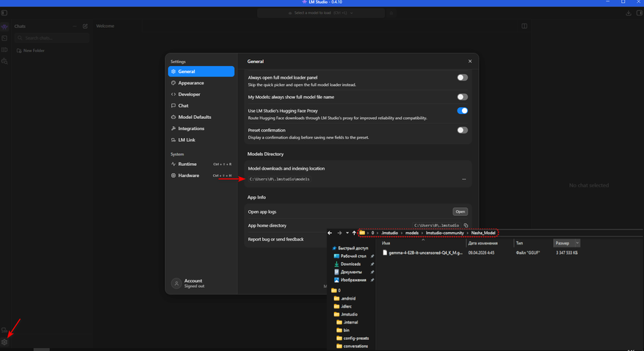Open the LM Link settings section
Image resolution: width=644 pixels, height=351 pixels.
(201, 140)
